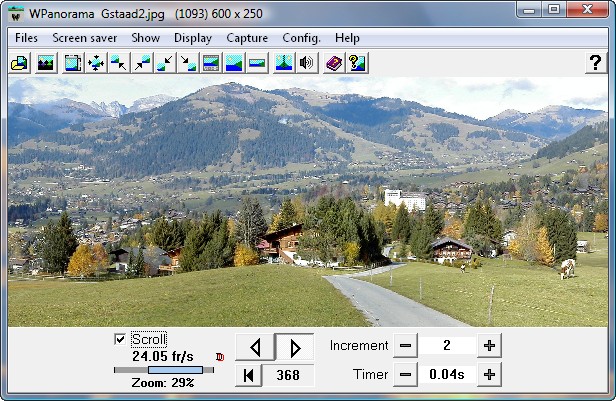616x401 pixels.
Task: Uncheck the Scroll checkbox
Action: pyautogui.click(x=120, y=339)
